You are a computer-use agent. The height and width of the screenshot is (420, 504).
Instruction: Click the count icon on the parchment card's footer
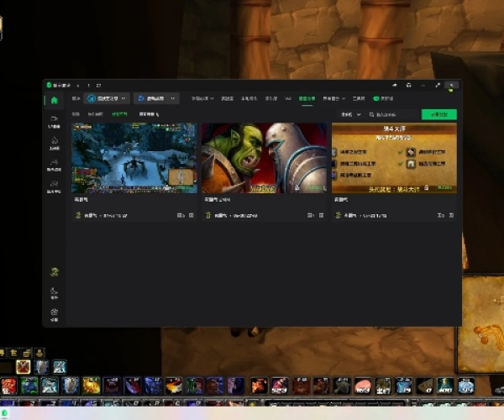[x=441, y=215]
